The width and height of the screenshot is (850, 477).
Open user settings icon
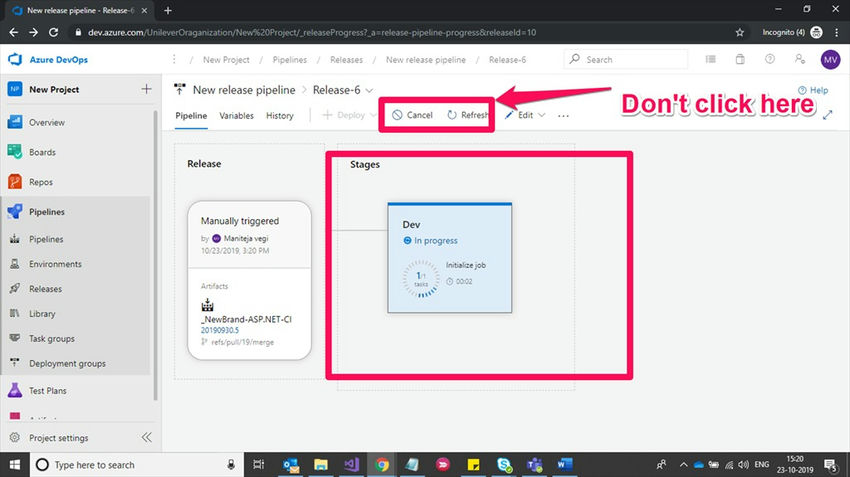[800, 59]
